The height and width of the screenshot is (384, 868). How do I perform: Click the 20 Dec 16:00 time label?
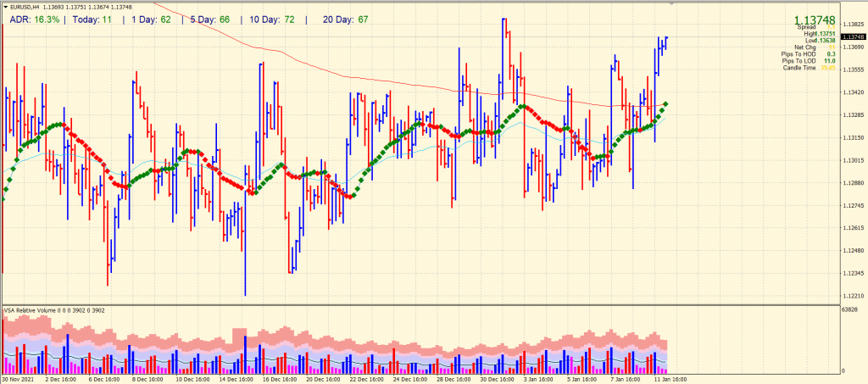point(321,380)
